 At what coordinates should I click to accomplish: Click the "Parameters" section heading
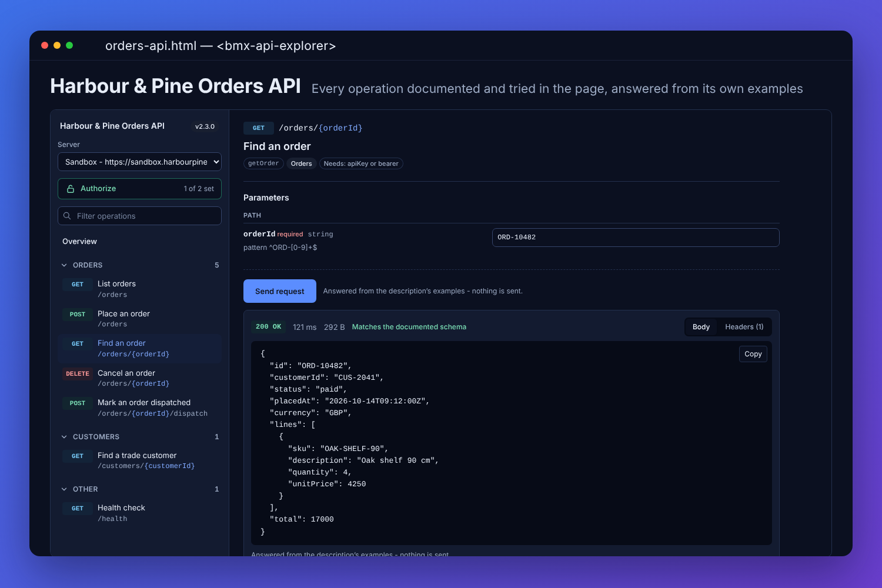click(x=266, y=198)
